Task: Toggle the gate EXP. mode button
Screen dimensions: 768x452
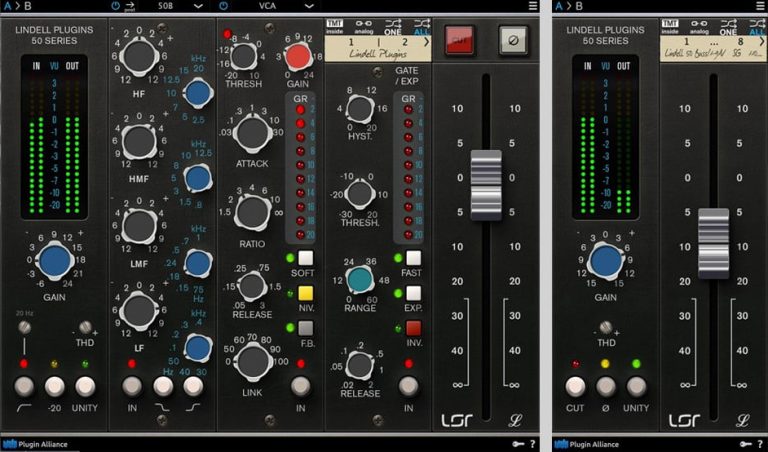Action: pyautogui.click(x=413, y=293)
